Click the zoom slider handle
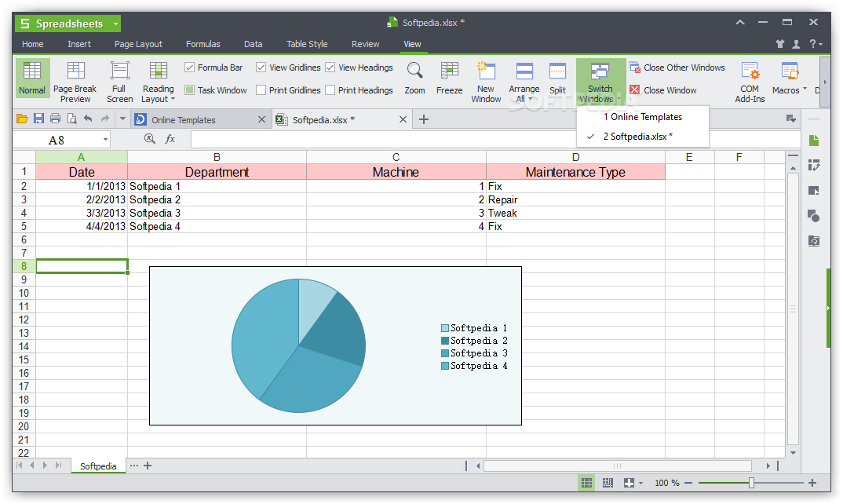The height and width of the screenshot is (504, 843). 752,483
